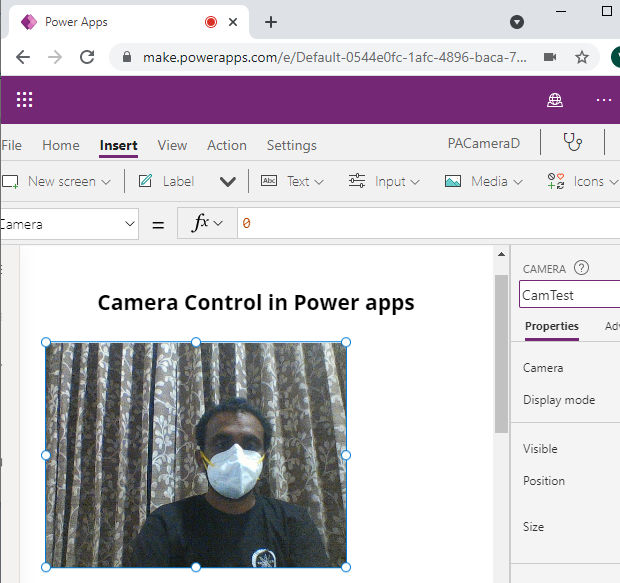Image resolution: width=620 pixels, height=583 pixels.
Task: Click the Input sliders icon
Action: 357,181
